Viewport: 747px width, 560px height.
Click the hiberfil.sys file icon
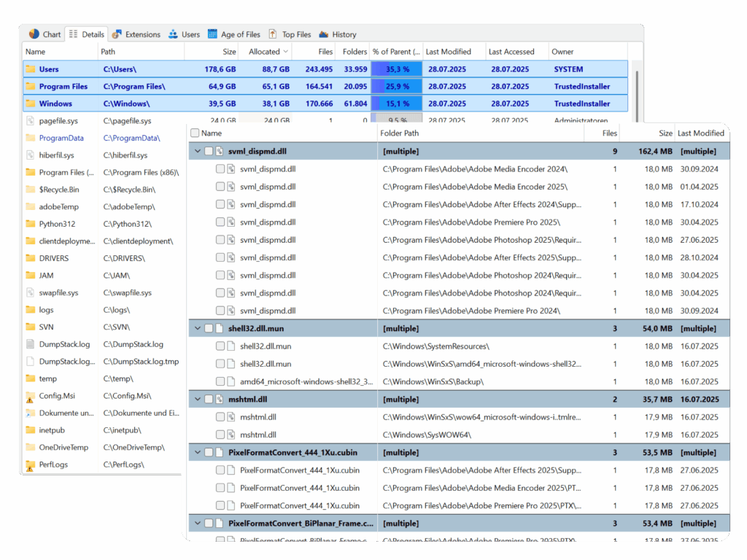[x=31, y=155]
